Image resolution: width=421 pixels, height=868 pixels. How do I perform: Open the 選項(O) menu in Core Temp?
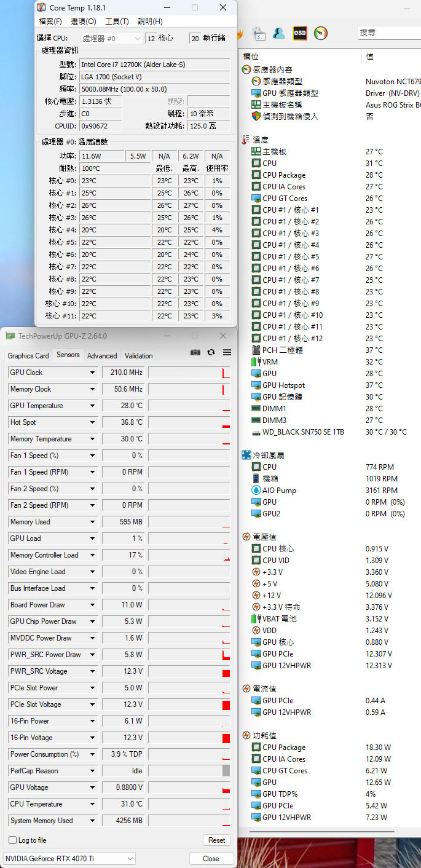84,22
